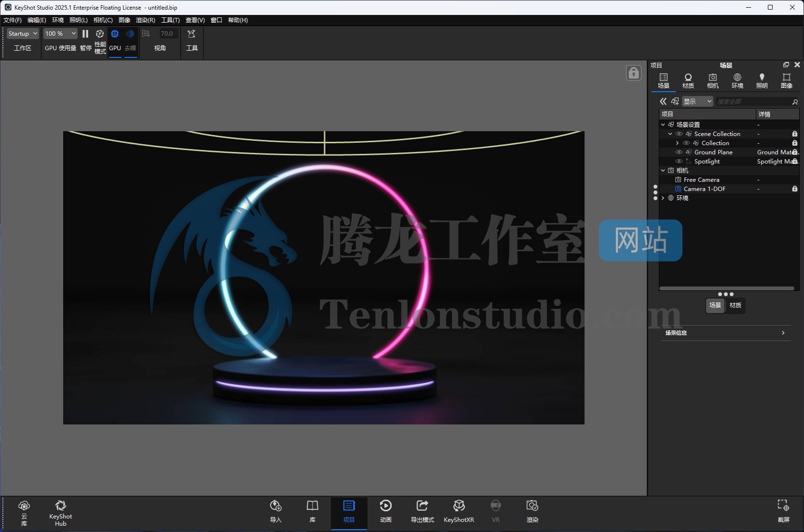Open the 照明(L) menu
Image resolution: width=804 pixels, height=532 pixels.
(x=79, y=20)
